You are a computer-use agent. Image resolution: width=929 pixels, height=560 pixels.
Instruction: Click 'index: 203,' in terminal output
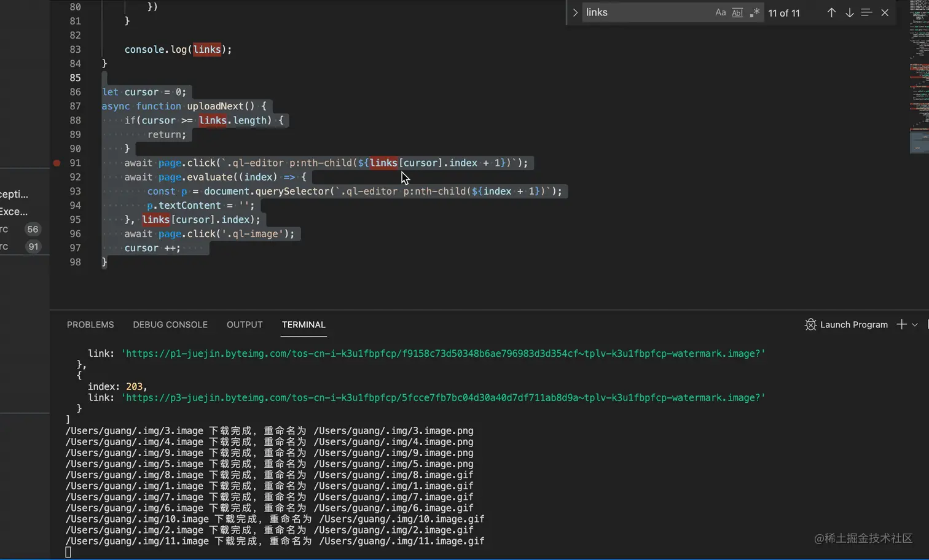point(117,386)
